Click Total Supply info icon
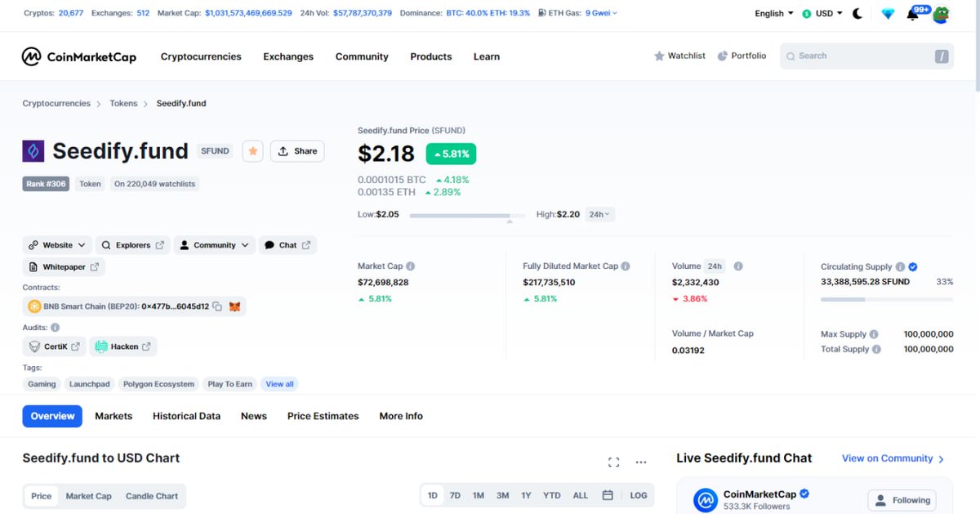Viewport: 980px width, 514px height. (876, 349)
